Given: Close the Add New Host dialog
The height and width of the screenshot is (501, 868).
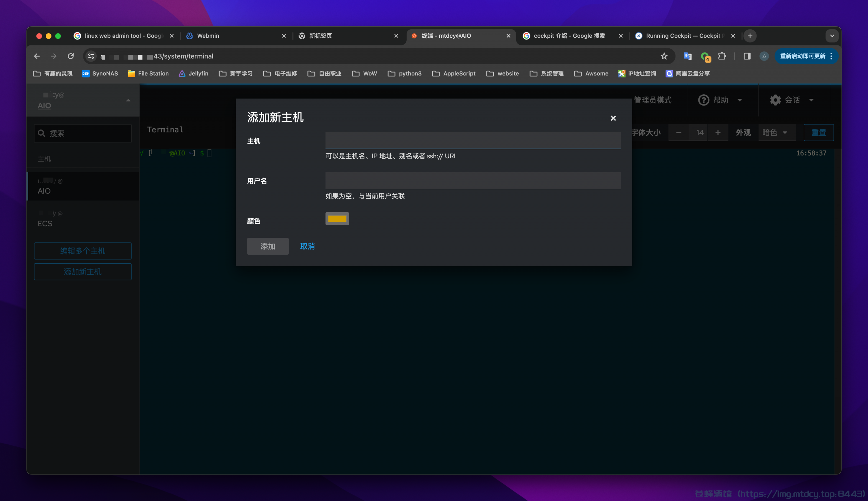Looking at the screenshot, I should pos(613,118).
